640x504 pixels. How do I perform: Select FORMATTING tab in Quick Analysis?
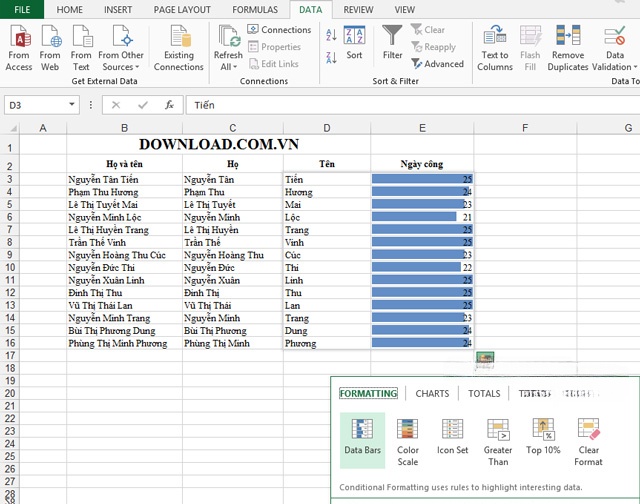click(368, 393)
